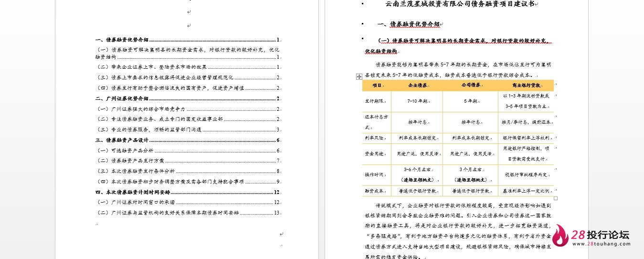
Task: Click 按年付息 in the 公司债券 column
Action: [x=470, y=122]
